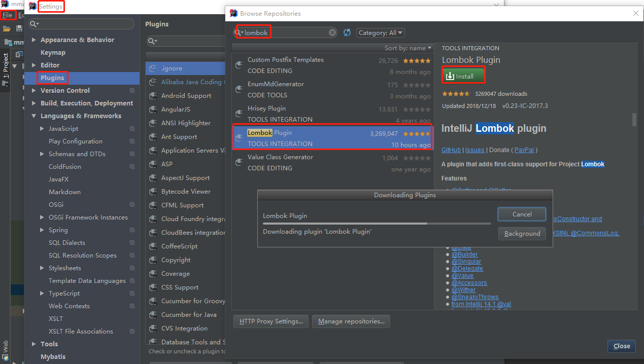Viewport: 644px width, 364px height.
Task: Click the refresh repositories icon beside search
Action: (347, 32)
